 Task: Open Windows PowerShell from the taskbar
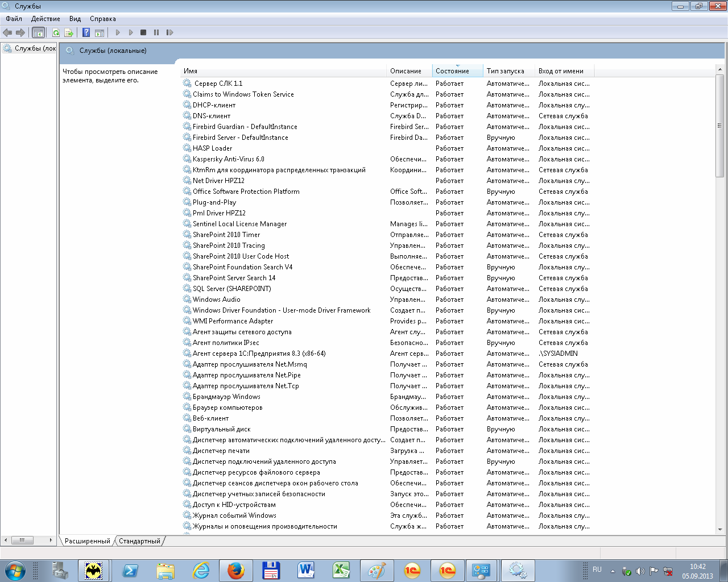coord(130,570)
